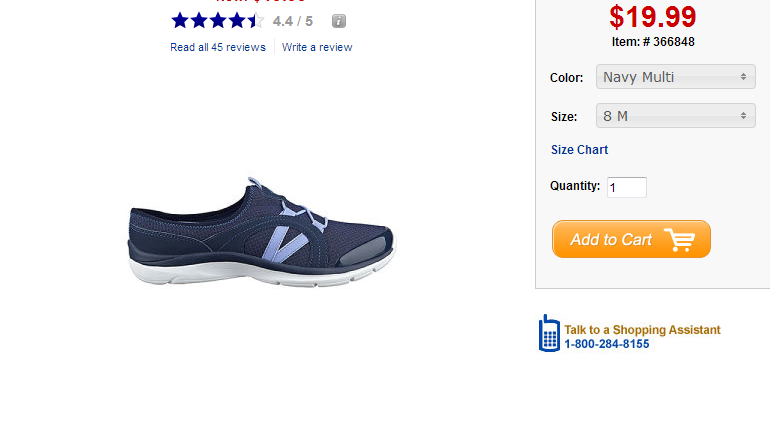Click the Write a review link
The height and width of the screenshot is (434, 770).
tap(317, 47)
